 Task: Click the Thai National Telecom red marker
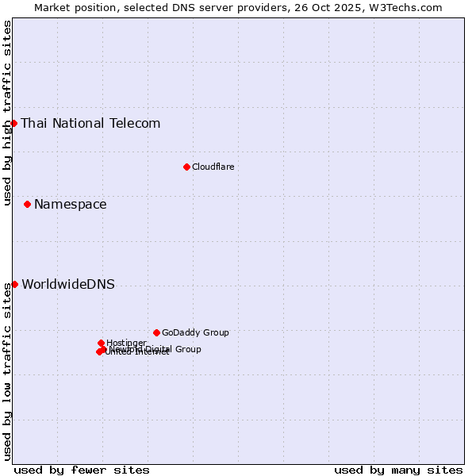click(14, 123)
